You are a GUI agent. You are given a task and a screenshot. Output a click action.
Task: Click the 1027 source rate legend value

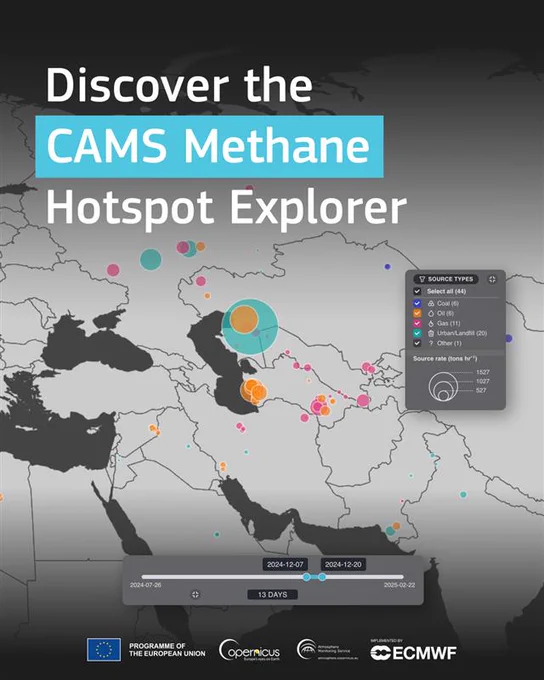(482, 381)
